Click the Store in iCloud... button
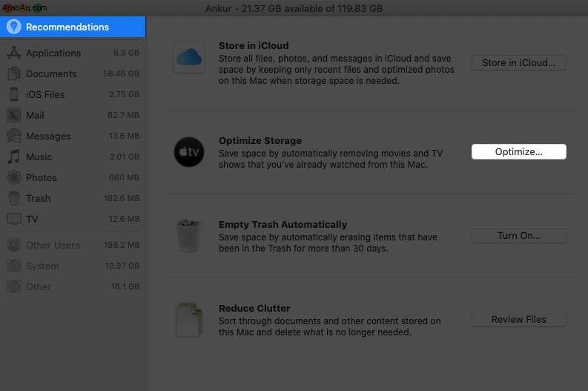 click(518, 62)
